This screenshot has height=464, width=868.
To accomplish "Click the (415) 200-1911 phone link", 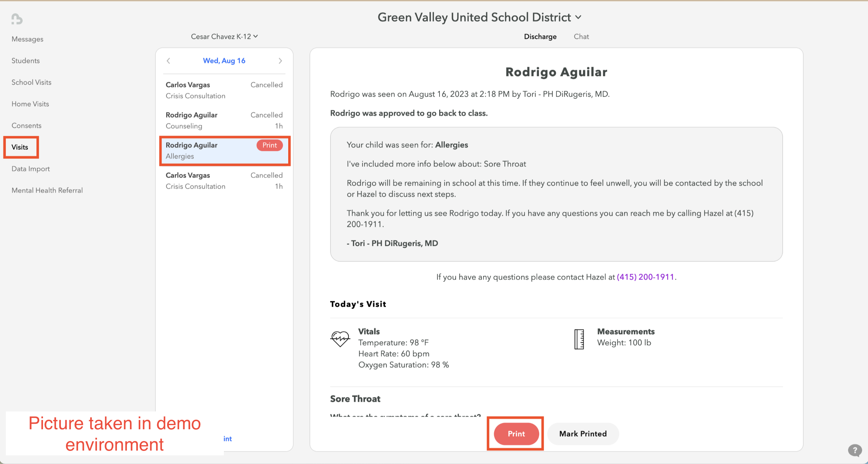I will [645, 277].
